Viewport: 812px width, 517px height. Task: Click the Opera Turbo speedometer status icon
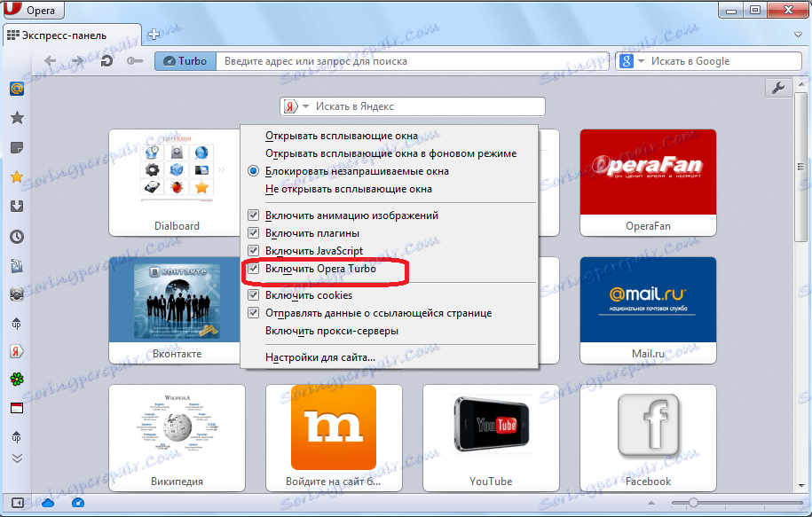coord(78,503)
